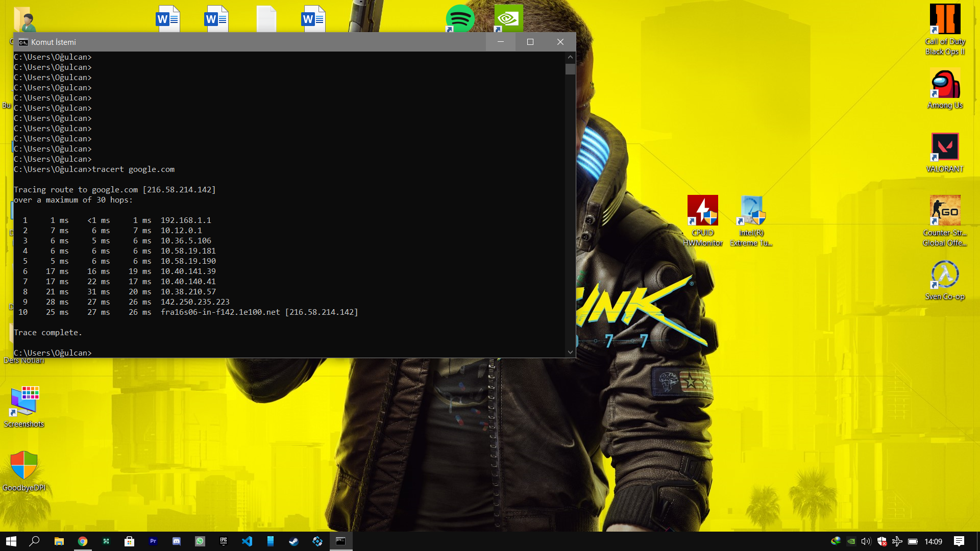Toggle the airplane mode tray icon

tap(897, 541)
